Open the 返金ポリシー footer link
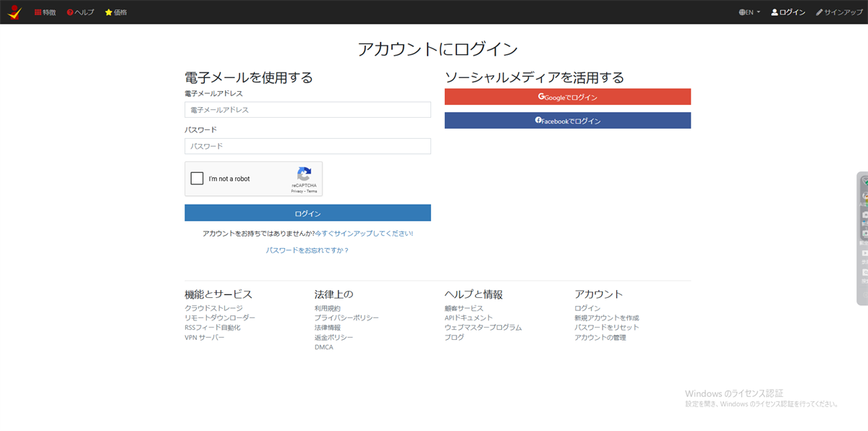868x431 pixels. pos(334,337)
